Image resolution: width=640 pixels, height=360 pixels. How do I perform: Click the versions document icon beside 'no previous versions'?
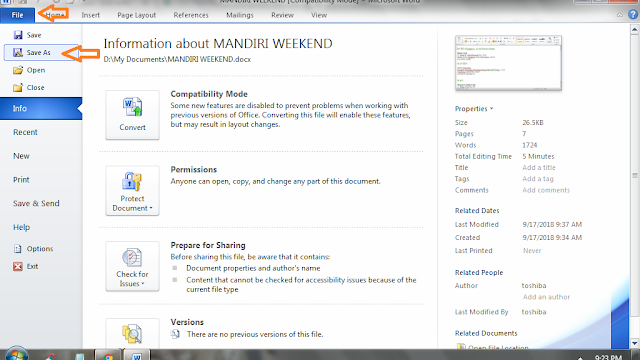point(175,334)
